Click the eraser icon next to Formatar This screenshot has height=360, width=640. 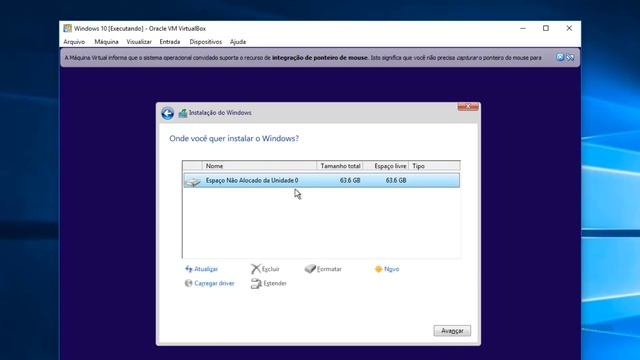click(310, 269)
